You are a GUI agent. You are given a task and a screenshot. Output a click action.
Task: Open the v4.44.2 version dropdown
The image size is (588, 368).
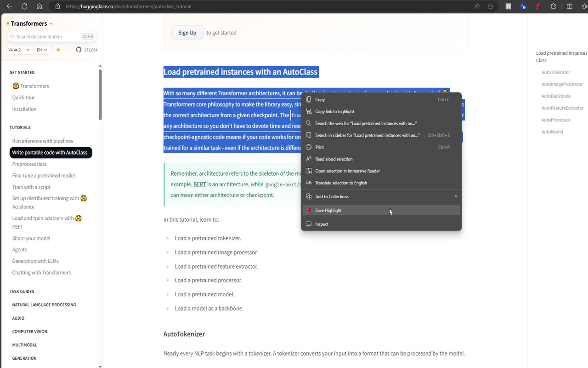point(19,50)
